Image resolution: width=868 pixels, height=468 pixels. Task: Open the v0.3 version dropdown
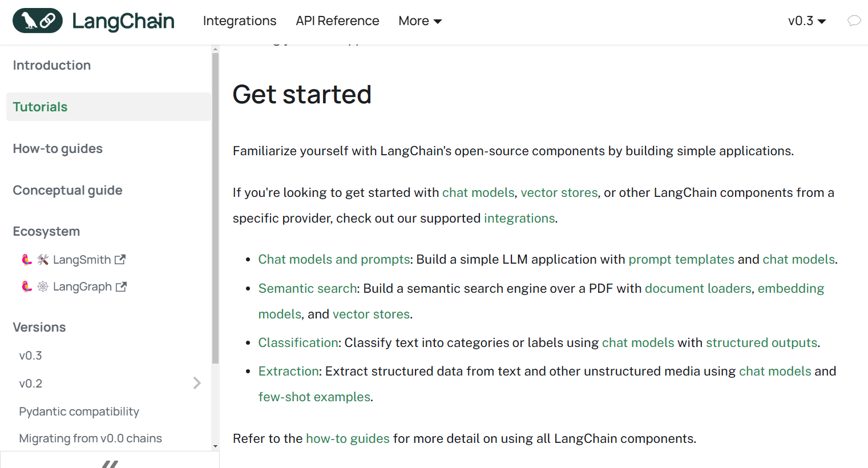click(807, 21)
